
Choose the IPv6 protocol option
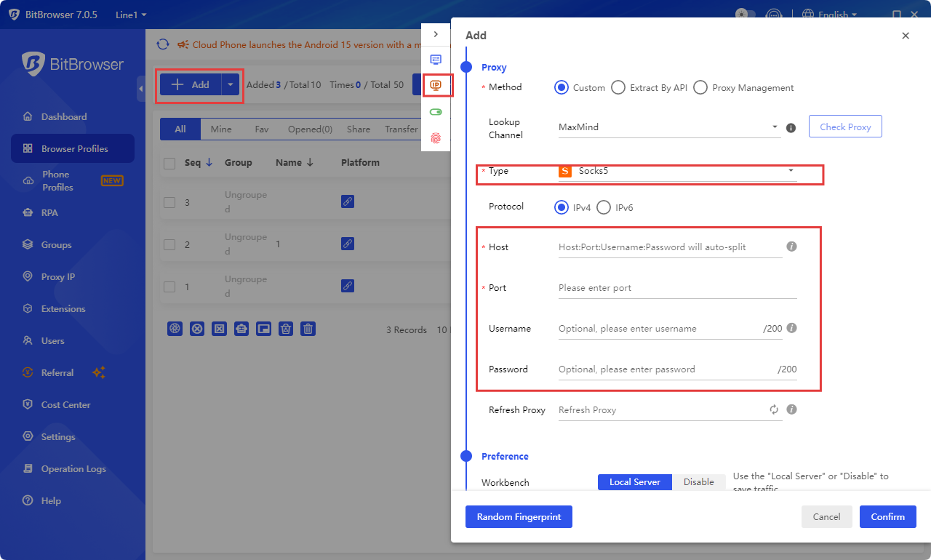tap(604, 207)
